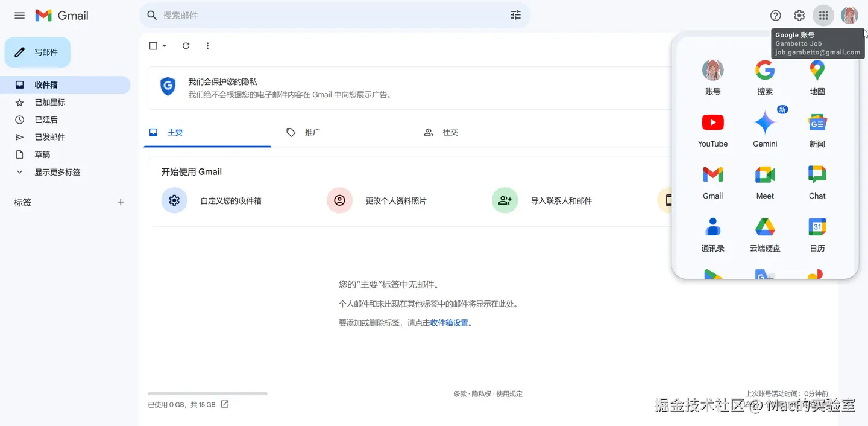Toggle the Google apps grid icon
The width and height of the screenshot is (868, 426).
(x=823, y=16)
